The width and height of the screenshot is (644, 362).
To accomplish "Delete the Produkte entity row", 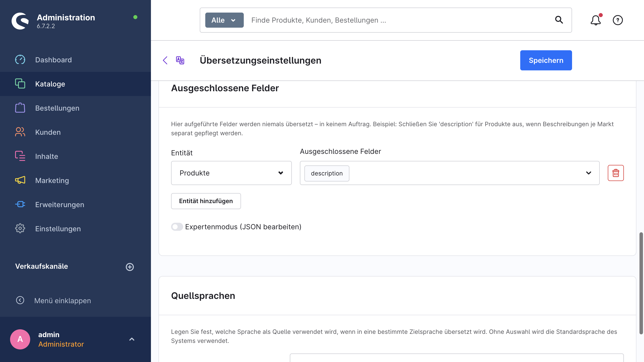I will [x=616, y=173].
